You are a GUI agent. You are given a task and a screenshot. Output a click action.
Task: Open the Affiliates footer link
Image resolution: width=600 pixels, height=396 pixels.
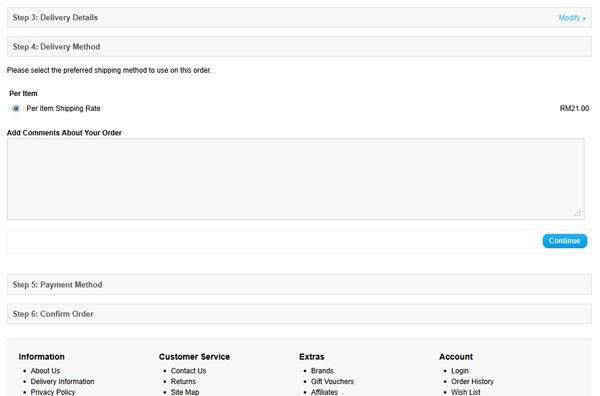(x=324, y=392)
